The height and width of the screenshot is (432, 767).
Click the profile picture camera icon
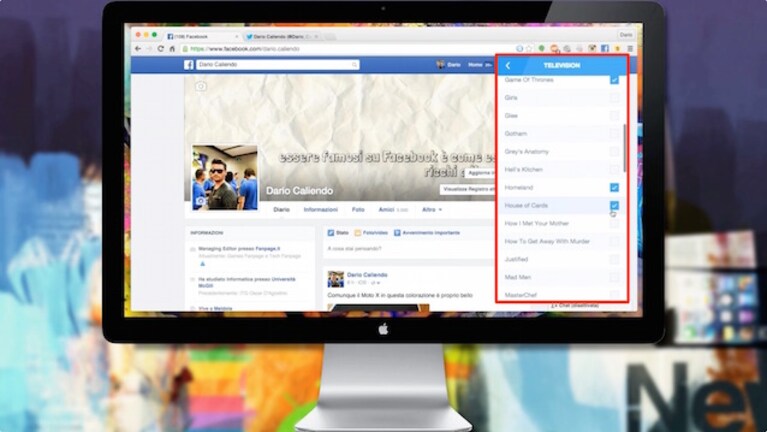point(200,201)
